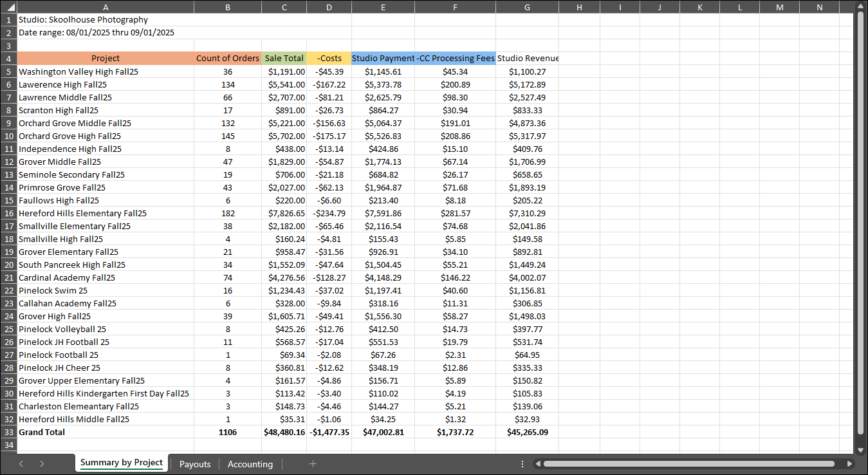Click the orange Project header cell
This screenshot has height=475, width=868.
click(106, 59)
